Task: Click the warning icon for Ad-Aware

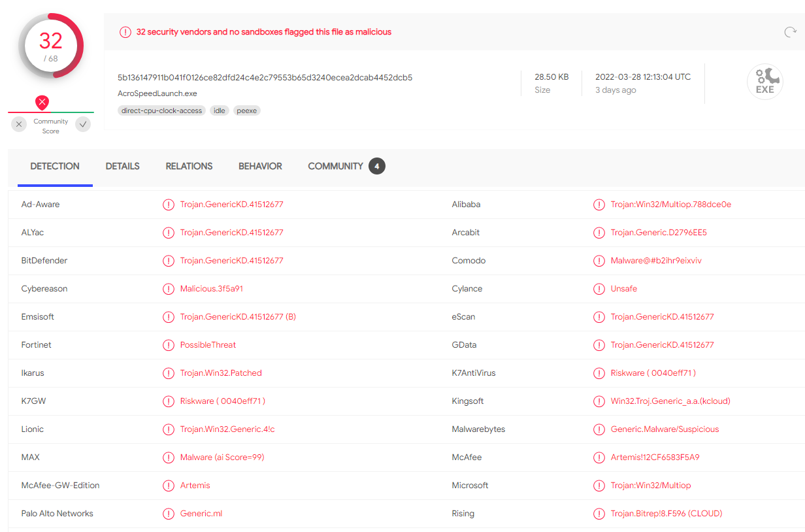Action: pyautogui.click(x=169, y=205)
